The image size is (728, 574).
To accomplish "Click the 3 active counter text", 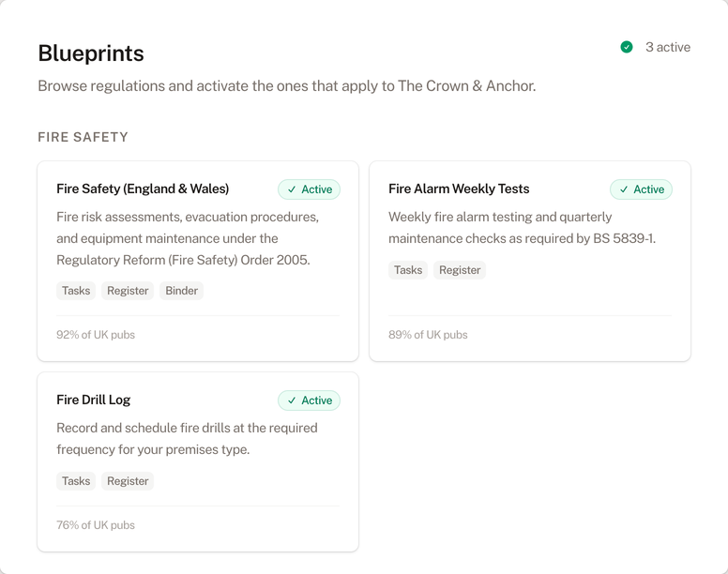I will [667, 47].
